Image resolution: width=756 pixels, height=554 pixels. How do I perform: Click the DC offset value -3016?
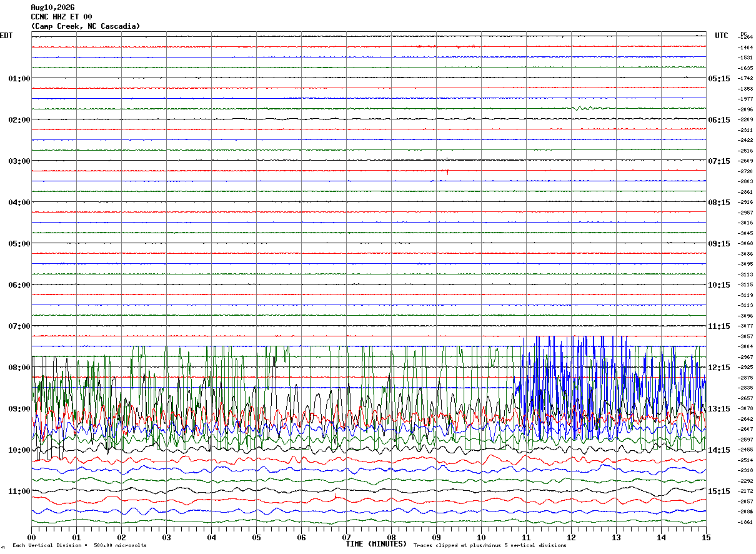coord(745,223)
